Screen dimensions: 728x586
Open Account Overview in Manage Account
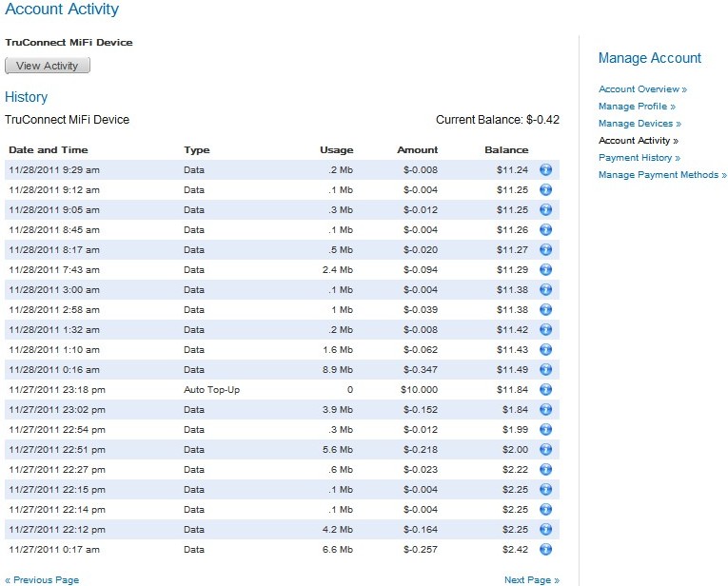642,89
